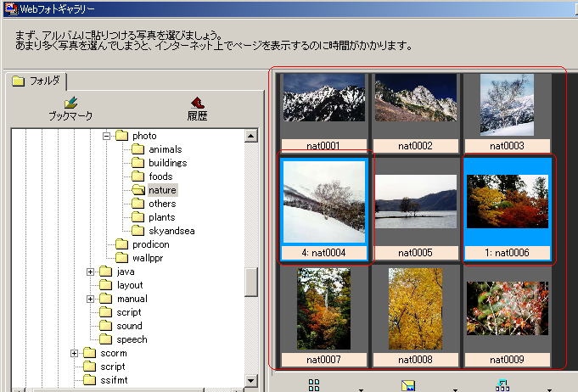Open the 履歴 (history) icon
The image size is (578, 392).
(x=198, y=103)
